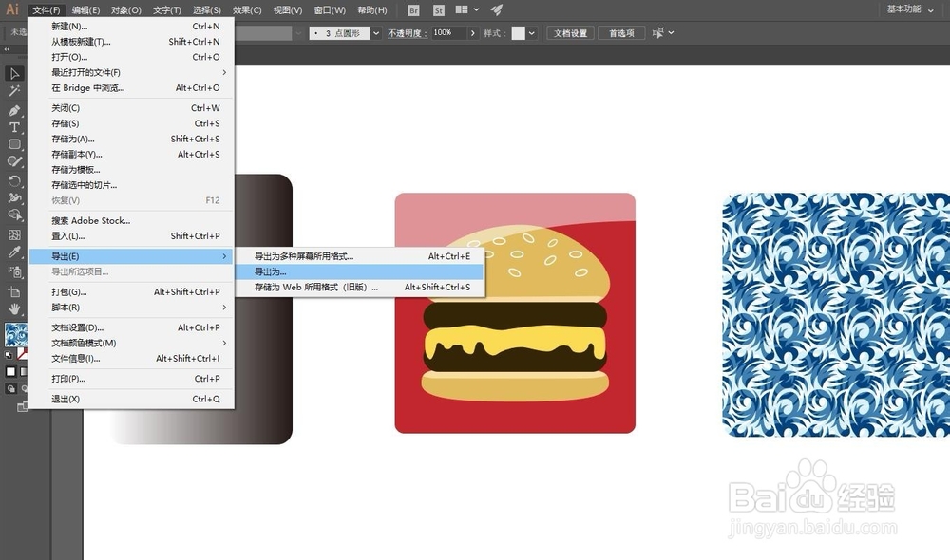
Task: Select the Hand tool
Action: [x=14, y=309]
